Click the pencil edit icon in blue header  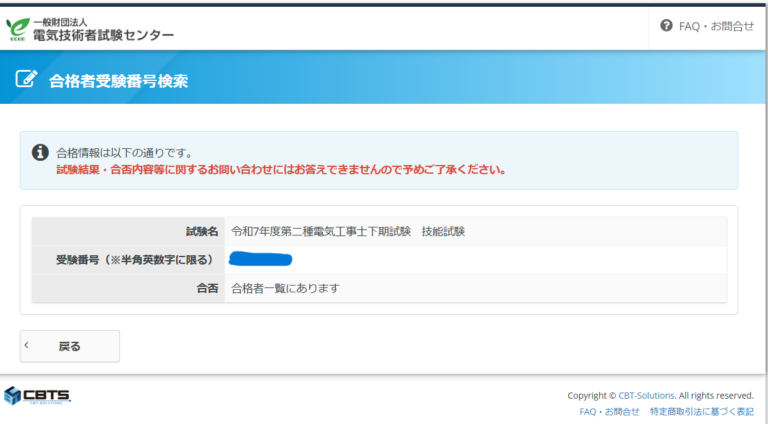[27, 80]
